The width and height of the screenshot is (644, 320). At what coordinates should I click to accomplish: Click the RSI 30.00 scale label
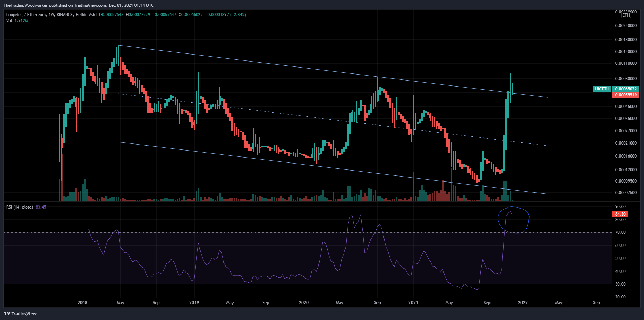(x=620, y=284)
